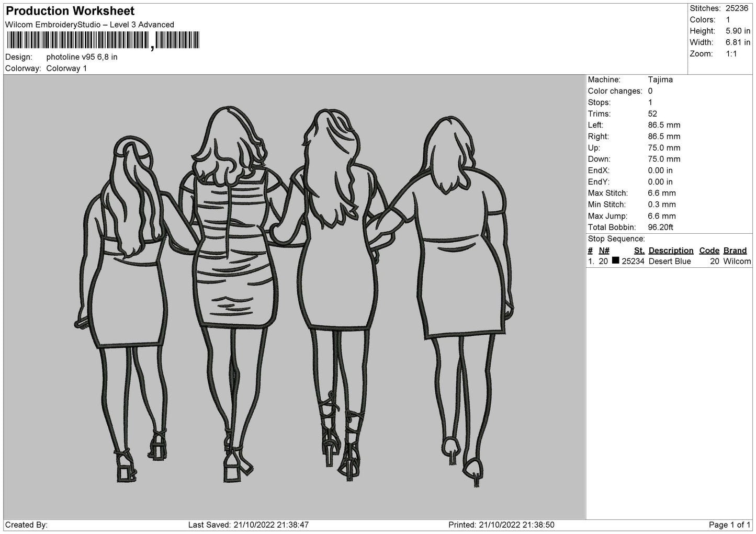
Task: Click the Down value 75.0 mm
Action: 664,159
